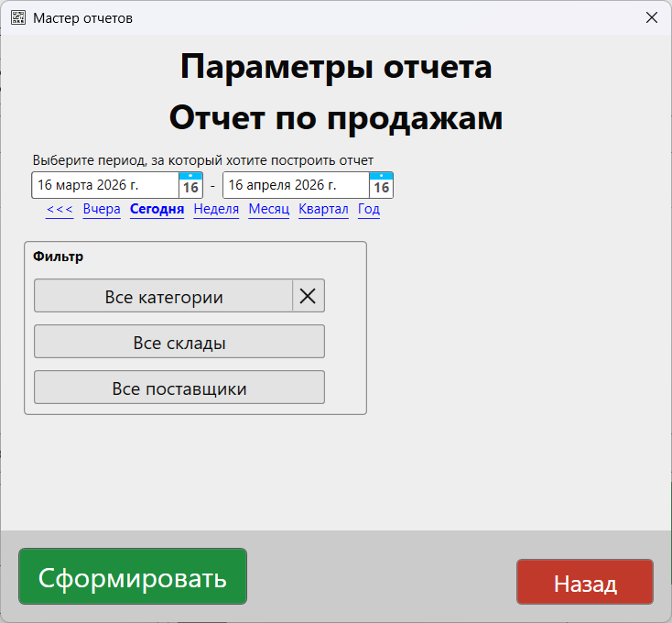Click the Мастер отчетов window icon
The image size is (672, 623).
(x=18, y=17)
